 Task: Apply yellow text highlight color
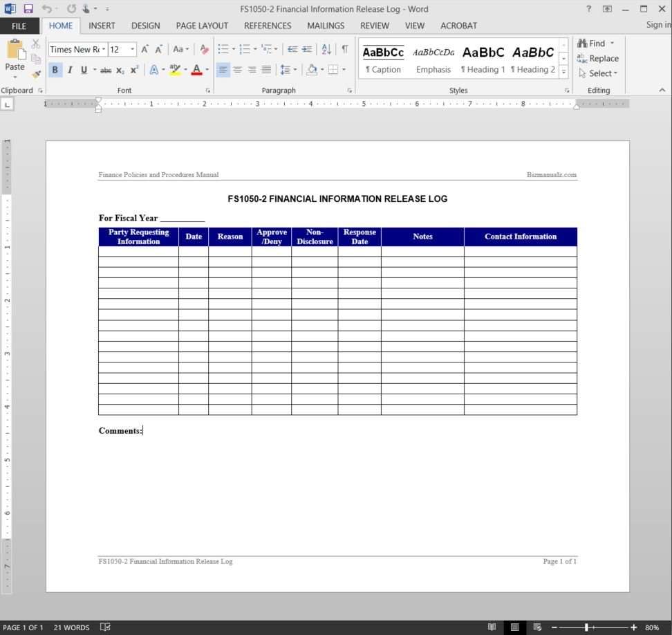[174, 70]
